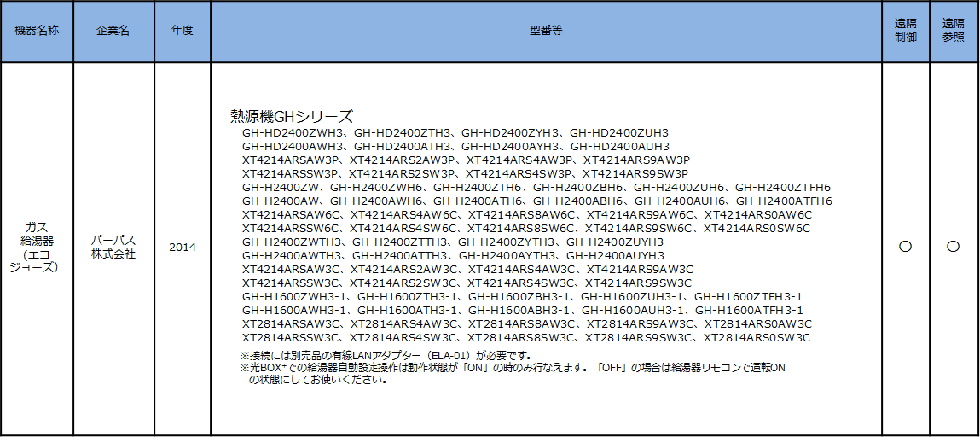Viewport: 980px width, 437px height.
Task: Click model number GH-HD2400AWH3
Action: point(293,146)
